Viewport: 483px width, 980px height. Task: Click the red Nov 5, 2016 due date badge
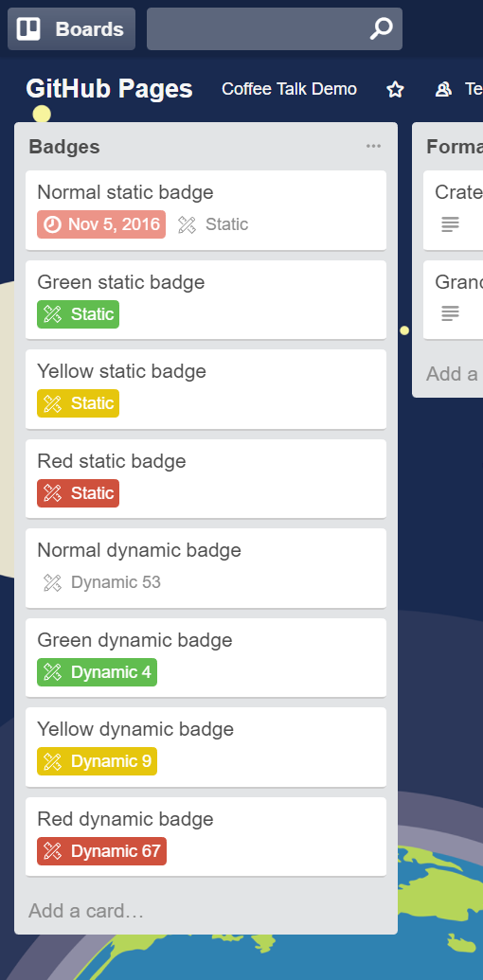[101, 224]
